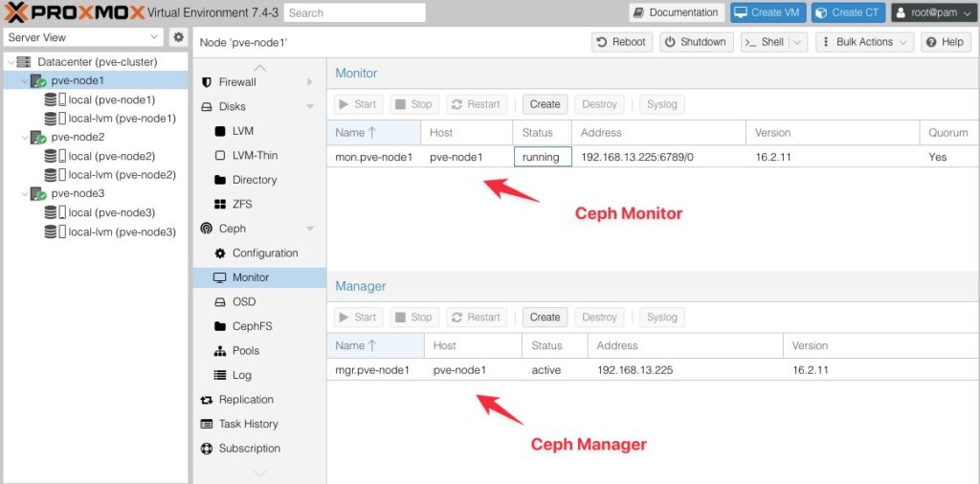
Task: Collapse the pve-node1 tree node
Action: pos(24,80)
